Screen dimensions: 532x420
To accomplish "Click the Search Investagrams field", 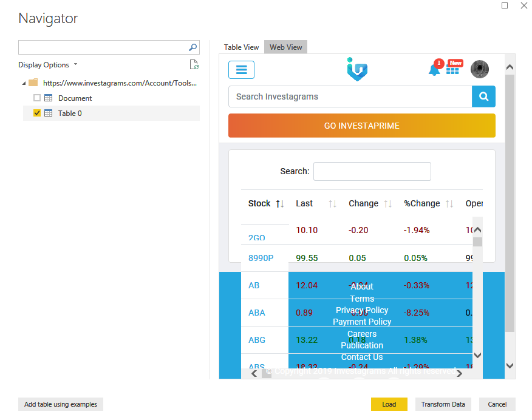I will point(350,97).
